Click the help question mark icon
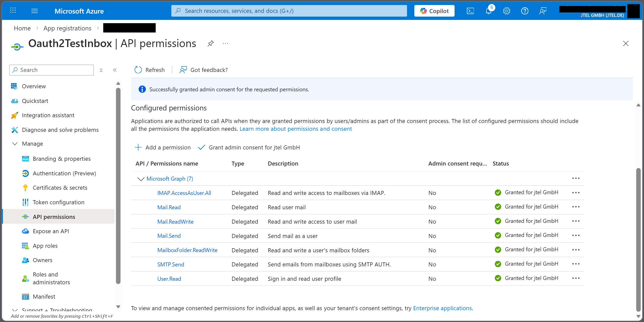Image resolution: width=644 pixels, height=322 pixels. pos(525,11)
